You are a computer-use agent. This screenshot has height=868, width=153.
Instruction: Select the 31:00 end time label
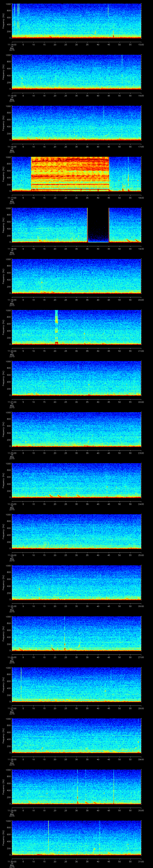pos(141,861)
